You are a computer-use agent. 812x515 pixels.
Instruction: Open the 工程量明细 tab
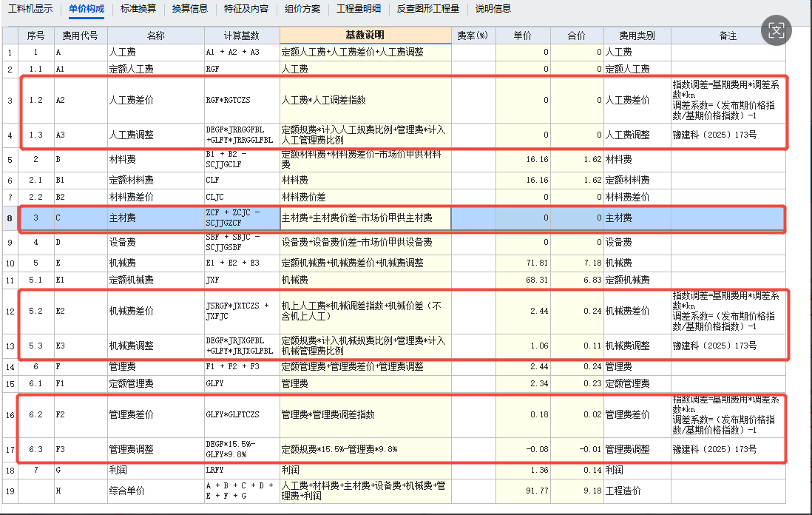[x=360, y=10]
